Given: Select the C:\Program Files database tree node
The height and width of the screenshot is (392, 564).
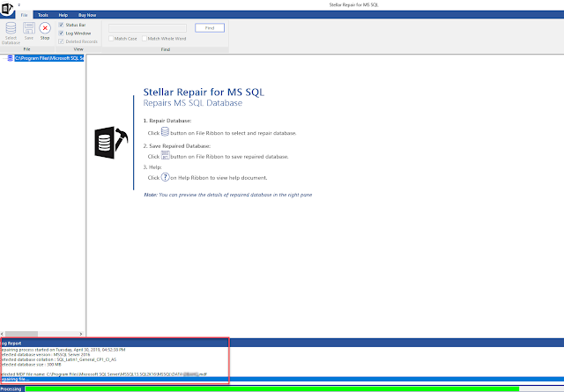Looking at the screenshot, I should [49, 58].
